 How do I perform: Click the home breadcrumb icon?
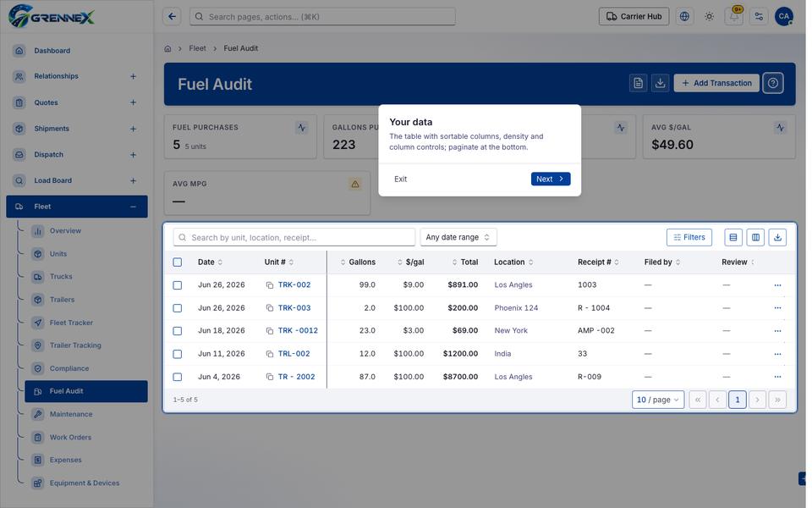(167, 49)
